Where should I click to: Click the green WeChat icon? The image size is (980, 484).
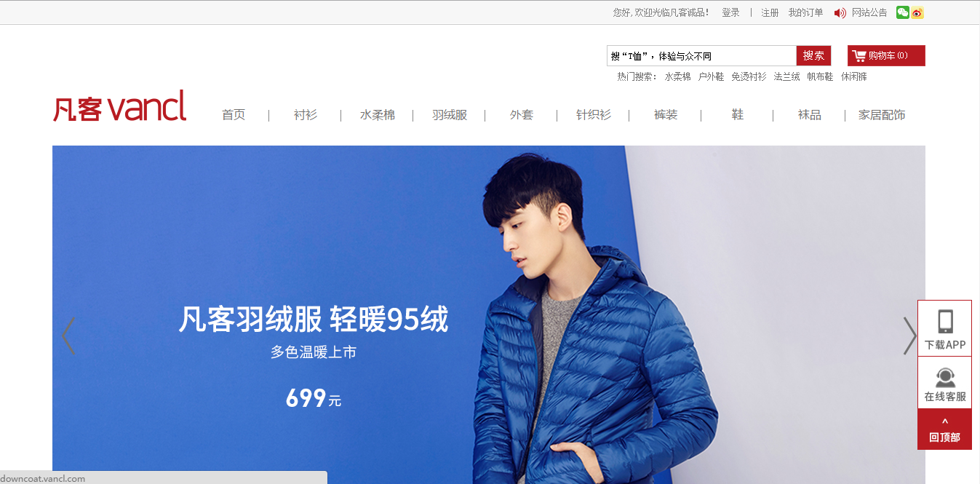point(902,12)
